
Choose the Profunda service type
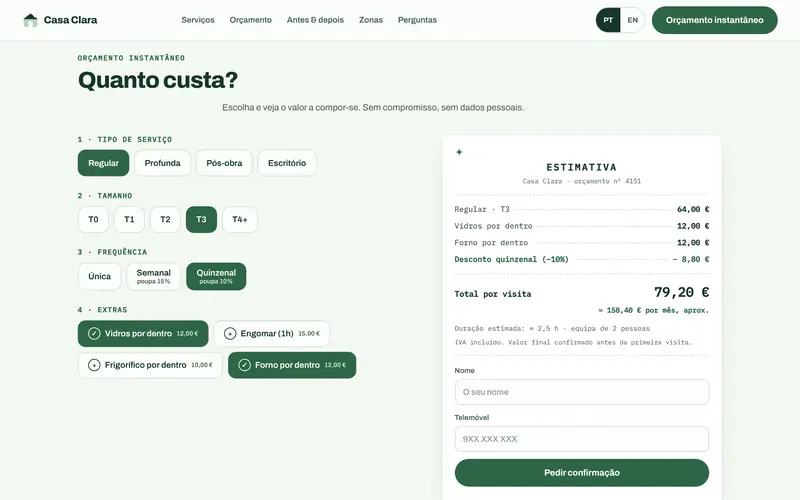(162, 163)
